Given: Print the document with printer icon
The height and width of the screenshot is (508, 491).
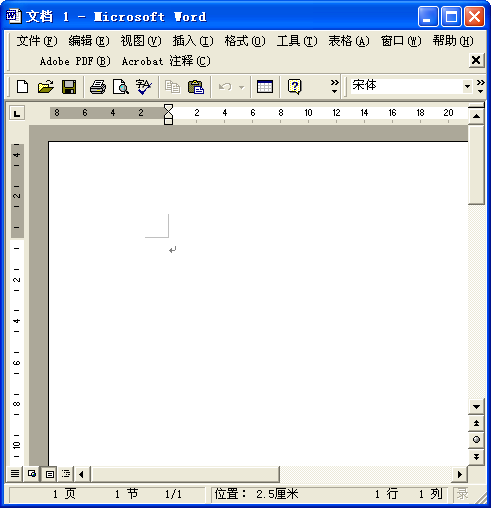Looking at the screenshot, I should click(98, 87).
